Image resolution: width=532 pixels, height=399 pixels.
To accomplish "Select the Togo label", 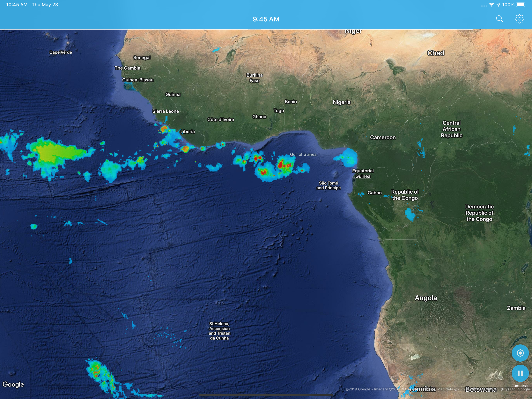I will point(279,111).
